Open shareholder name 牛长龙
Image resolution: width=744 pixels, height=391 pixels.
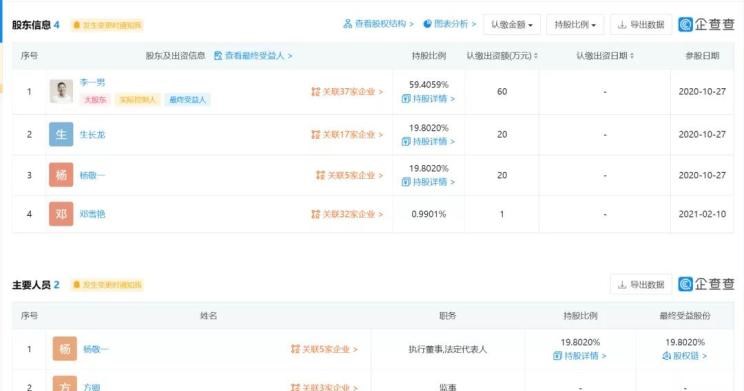tap(92, 135)
